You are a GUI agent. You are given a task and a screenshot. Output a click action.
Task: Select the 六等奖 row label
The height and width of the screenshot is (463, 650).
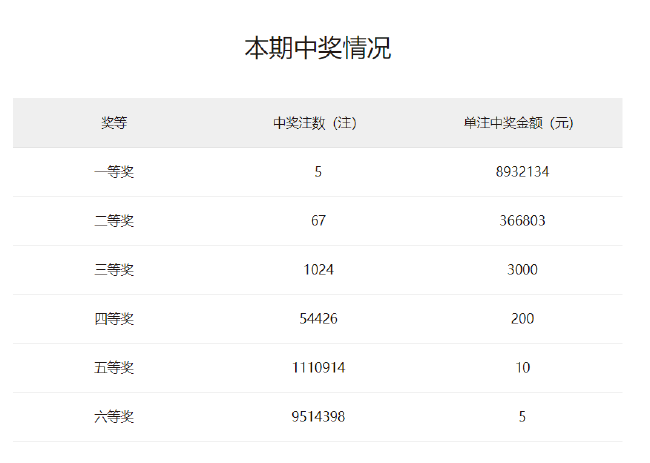(x=114, y=417)
